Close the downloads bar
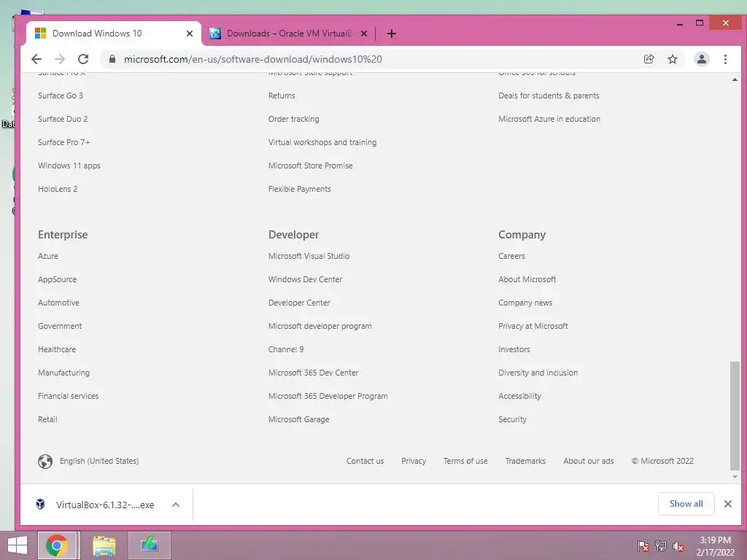The height and width of the screenshot is (560, 747). click(x=727, y=504)
